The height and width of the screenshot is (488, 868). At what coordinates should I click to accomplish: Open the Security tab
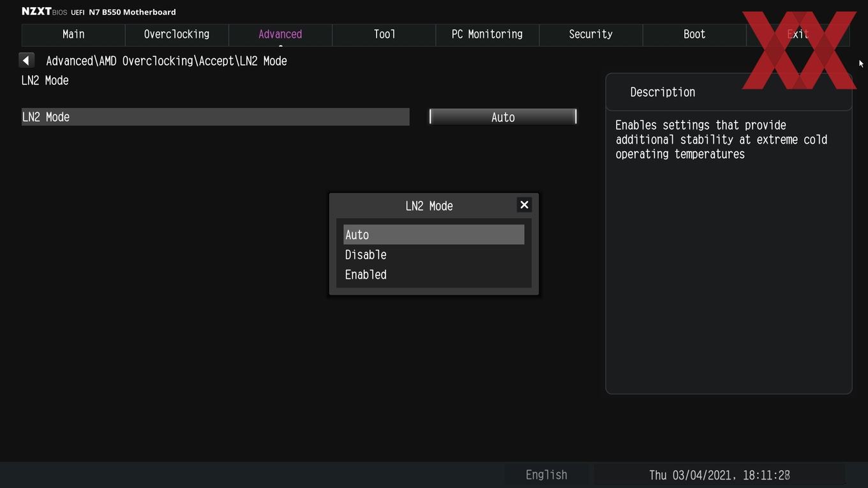coord(590,34)
